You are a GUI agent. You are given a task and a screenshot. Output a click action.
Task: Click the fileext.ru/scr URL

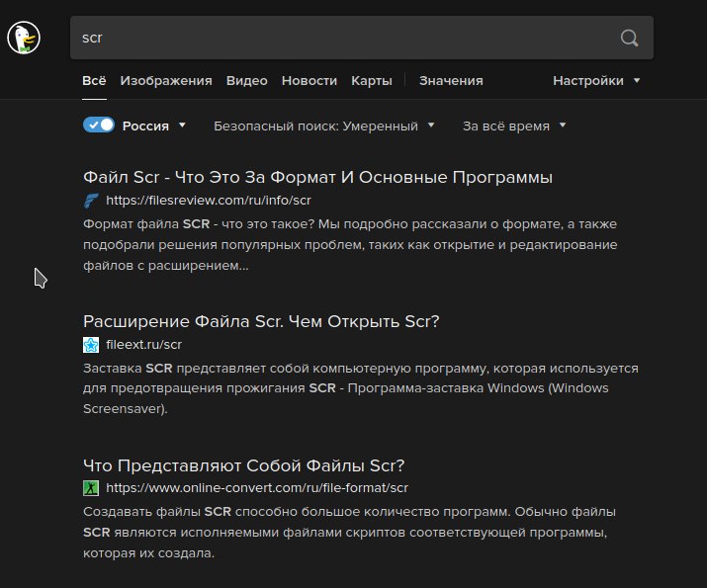pos(143,345)
